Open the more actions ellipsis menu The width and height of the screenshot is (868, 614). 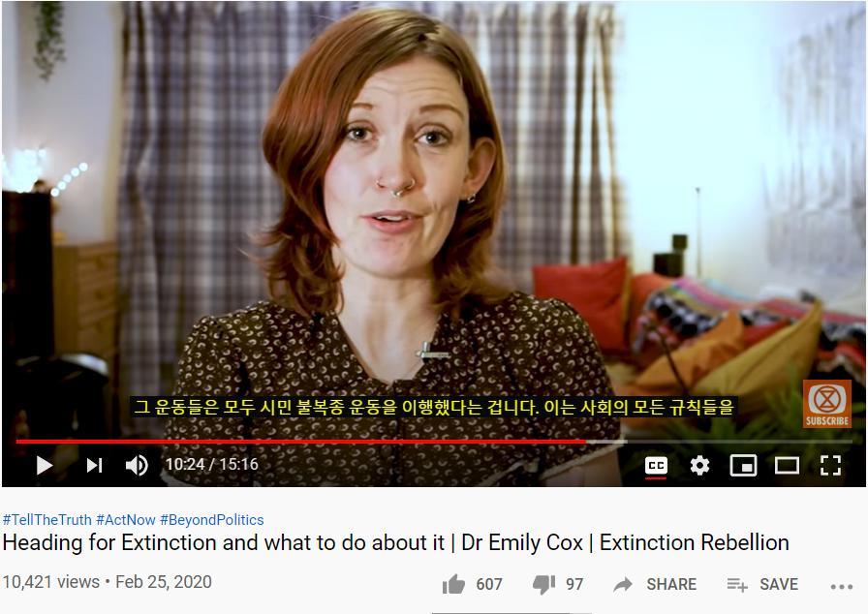pos(842,586)
